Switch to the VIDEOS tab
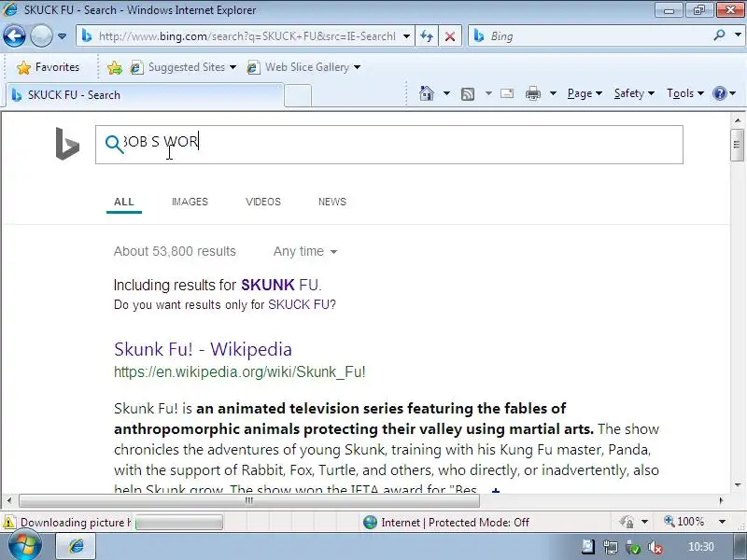The height and width of the screenshot is (560, 747). [263, 202]
